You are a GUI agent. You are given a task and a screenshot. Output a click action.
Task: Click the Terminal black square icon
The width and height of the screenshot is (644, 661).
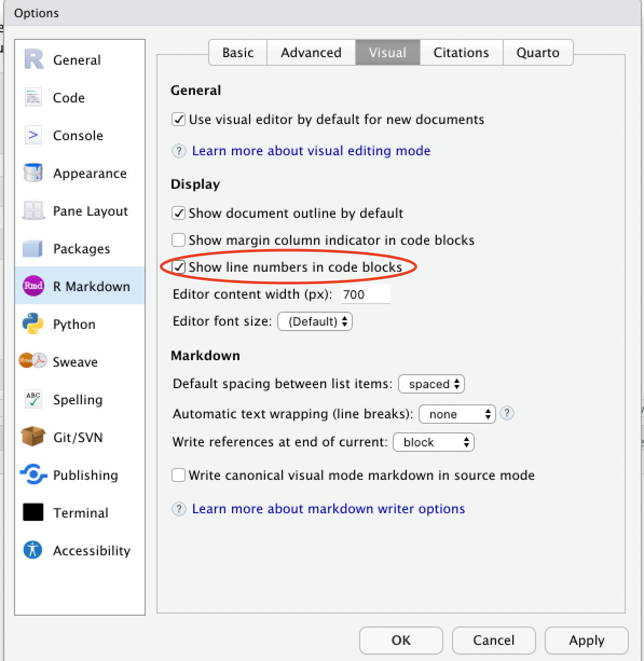(x=33, y=512)
